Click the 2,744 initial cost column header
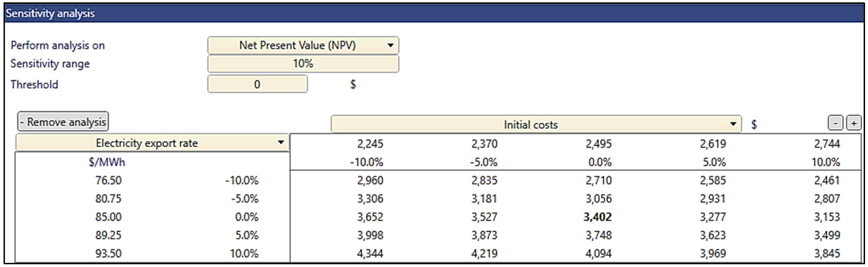The width and height of the screenshot is (868, 267). click(x=827, y=144)
